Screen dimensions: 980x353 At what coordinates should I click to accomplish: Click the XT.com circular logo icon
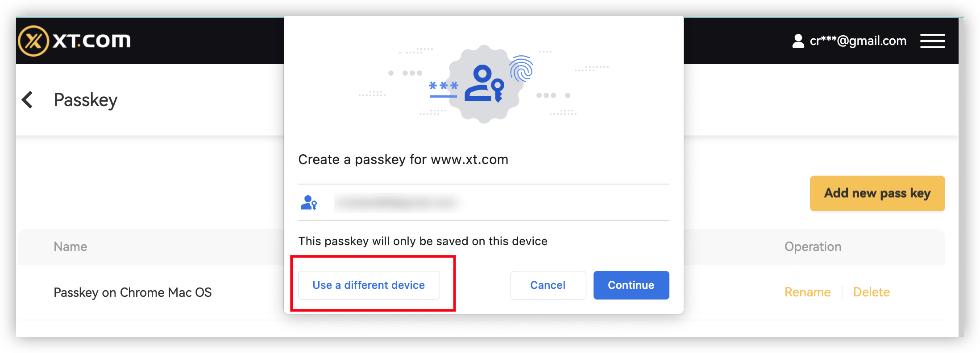click(x=33, y=41)
